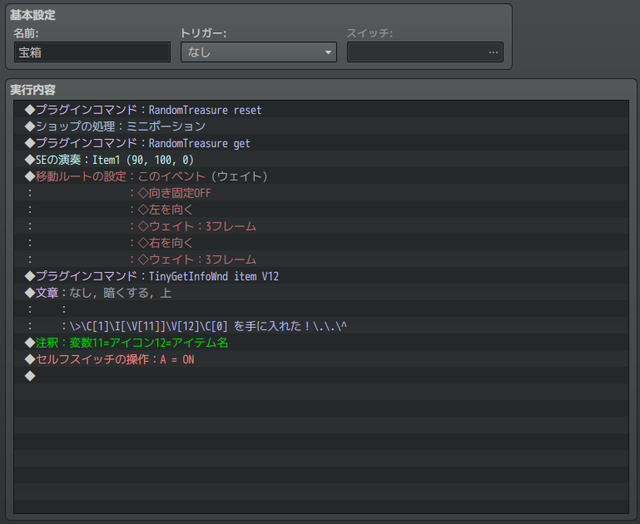Select the 向き固定OFF move route line

coord(321,193)
